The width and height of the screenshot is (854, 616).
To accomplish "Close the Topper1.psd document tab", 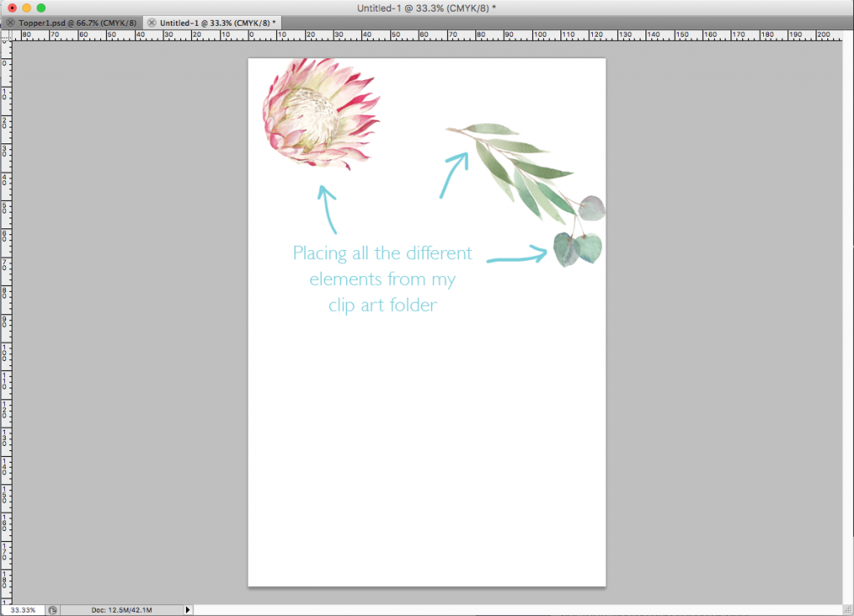I will [x=10, y=22].
